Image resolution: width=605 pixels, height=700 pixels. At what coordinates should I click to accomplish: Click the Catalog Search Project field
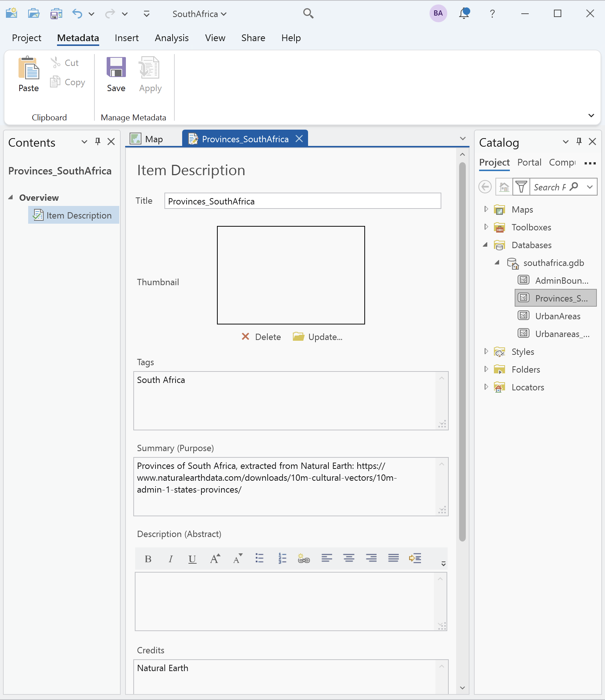click(549, 187)
